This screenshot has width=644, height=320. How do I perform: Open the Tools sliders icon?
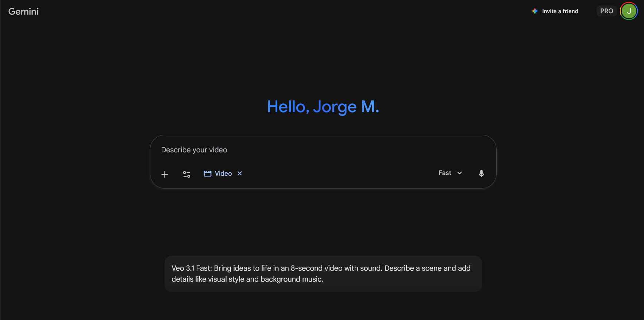point(186,174)
